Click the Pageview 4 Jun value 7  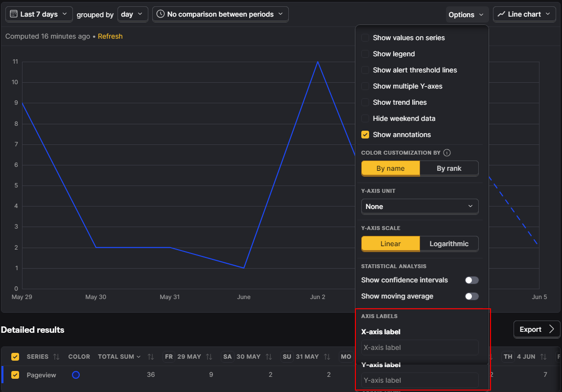(545, 374)
